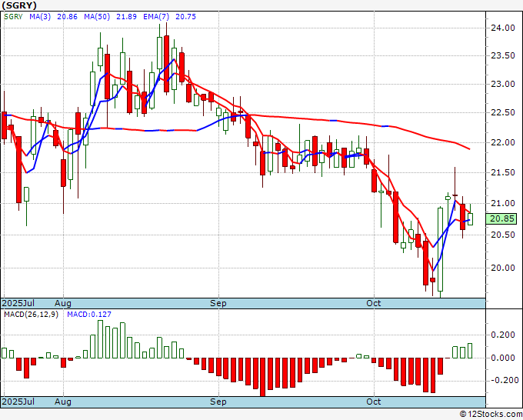Click the 20.00 price axis label

click(x=503, y=268)
